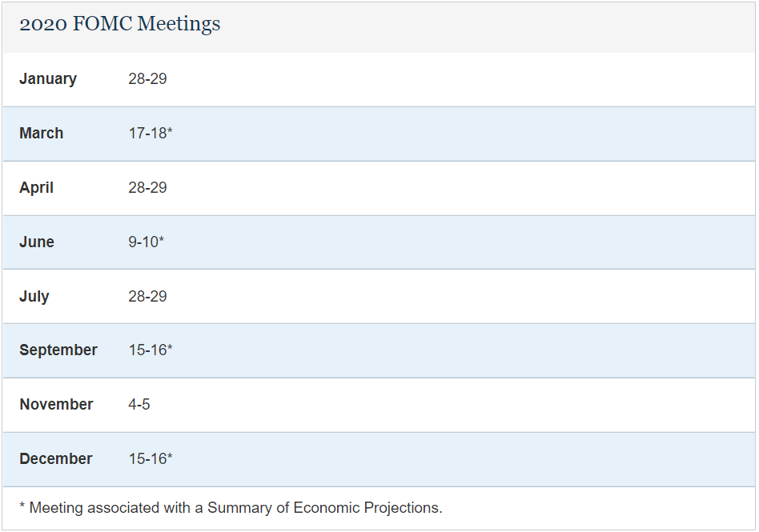Select the June row label

coord(37,242)
